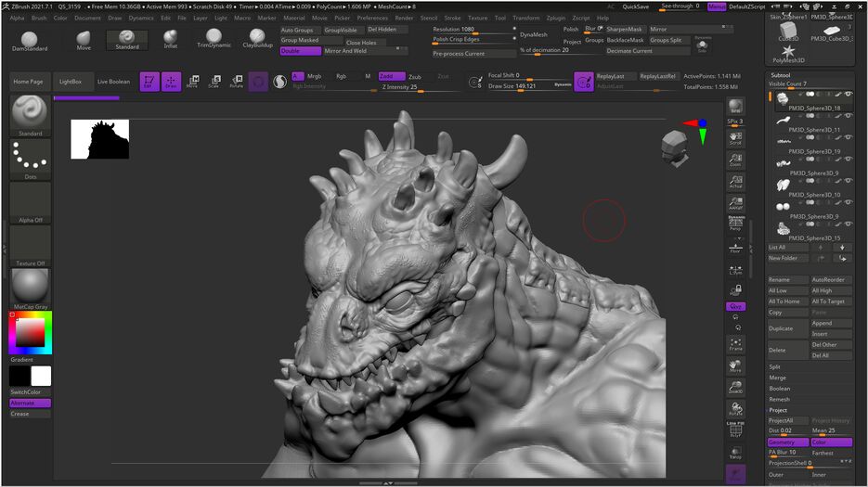Hide PM3D_Sphere3D_11 subtool via eye icon
The width and height of the screenshot is (868, 487).
(x=849, y=116)
